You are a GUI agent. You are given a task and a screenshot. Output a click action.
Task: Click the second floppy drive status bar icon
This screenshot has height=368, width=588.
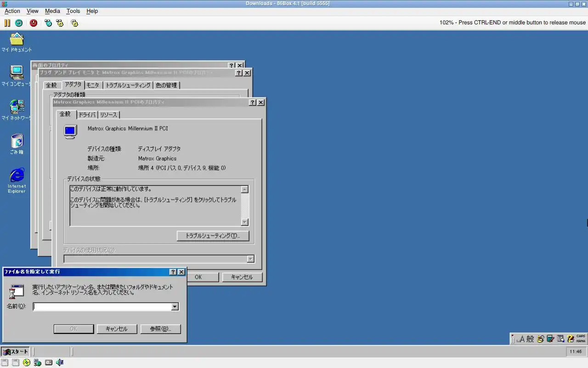[15, 362]
